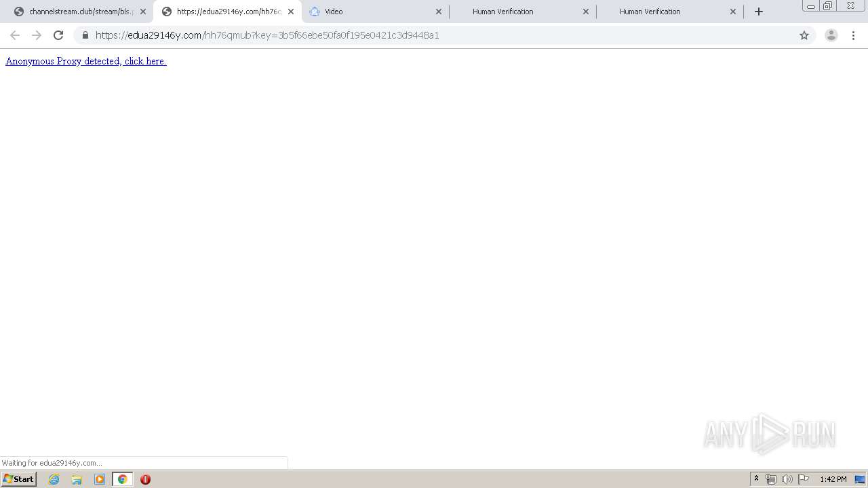
Task: Open the red Opera-style icon in the taskbar
Action: point(145,479)
